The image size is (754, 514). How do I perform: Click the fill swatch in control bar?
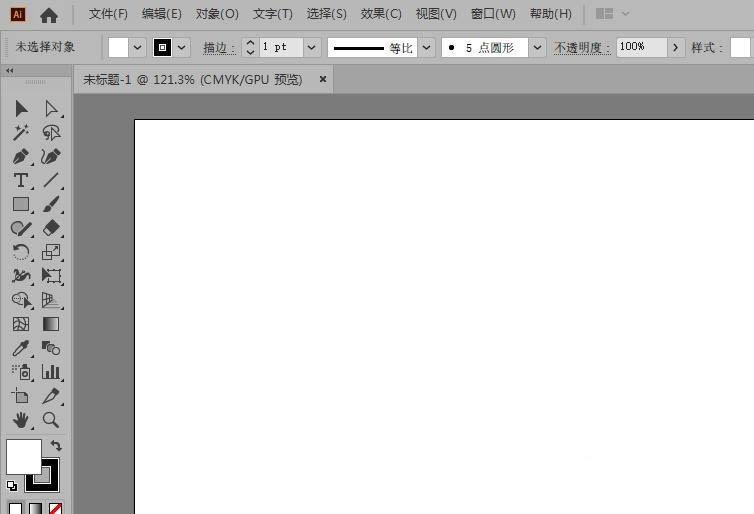[x=118, y=48]
